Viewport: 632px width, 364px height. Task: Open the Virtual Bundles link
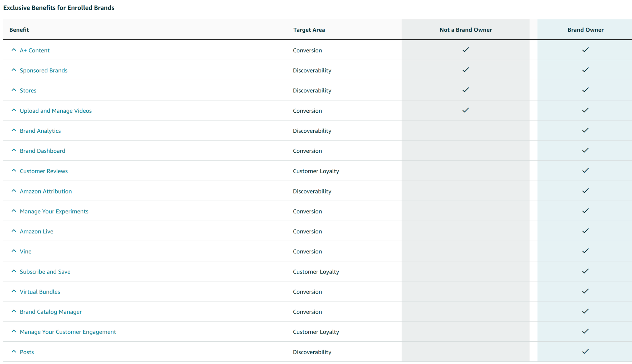pos(40,292)
